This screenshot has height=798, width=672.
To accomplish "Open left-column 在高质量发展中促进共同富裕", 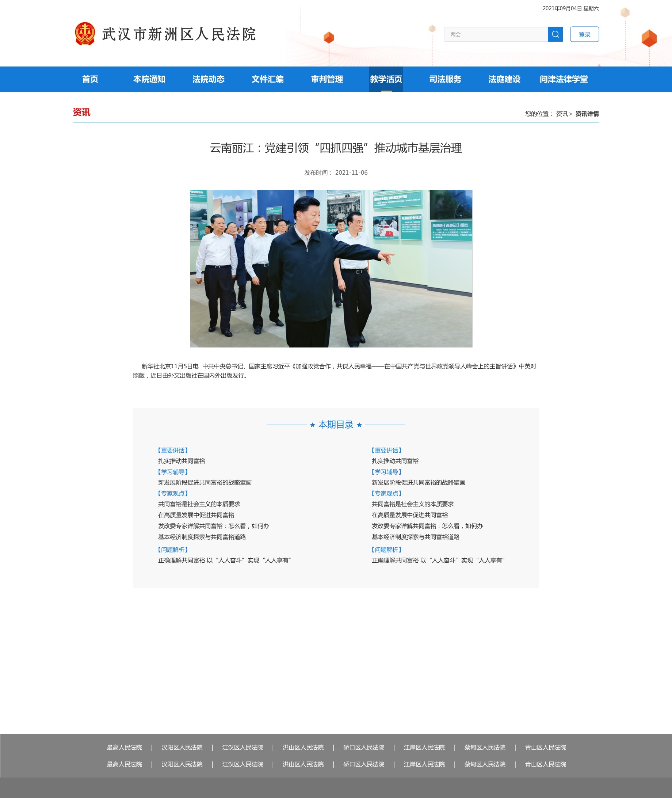I will click(x=196, y=515).
